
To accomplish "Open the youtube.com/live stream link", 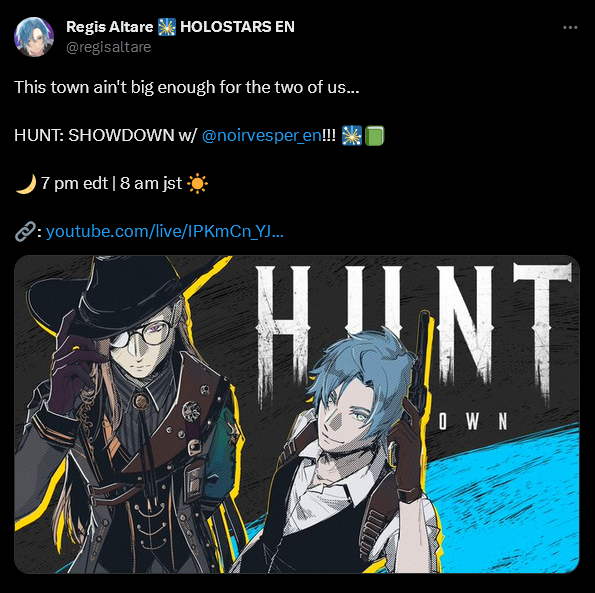I will coord(164,231).
